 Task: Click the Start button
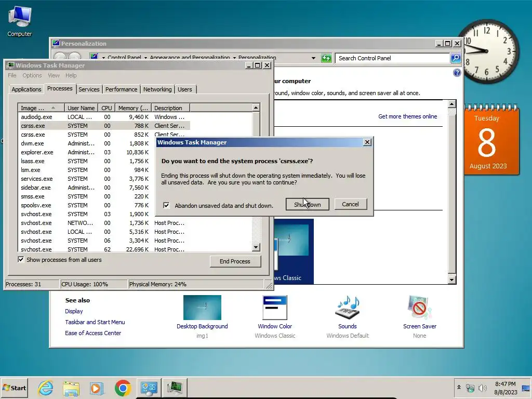14,388
